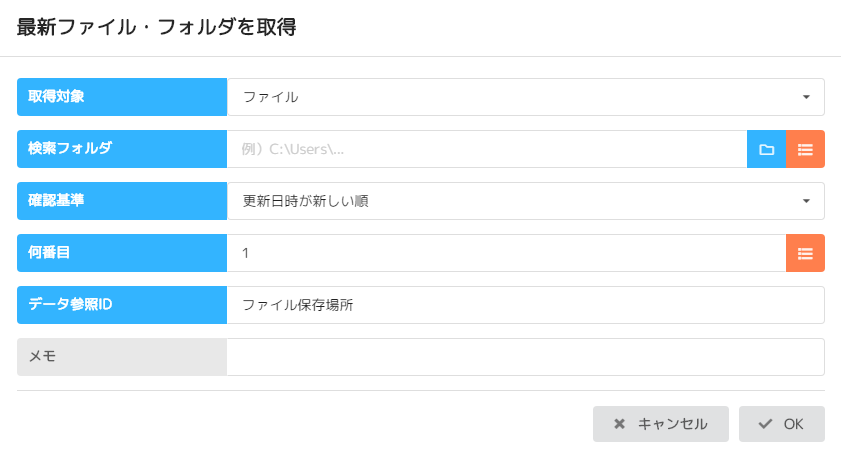Click the X icon on キャンセル button
The height and width of the screenshot is (461, 841).
pos(620,424)
